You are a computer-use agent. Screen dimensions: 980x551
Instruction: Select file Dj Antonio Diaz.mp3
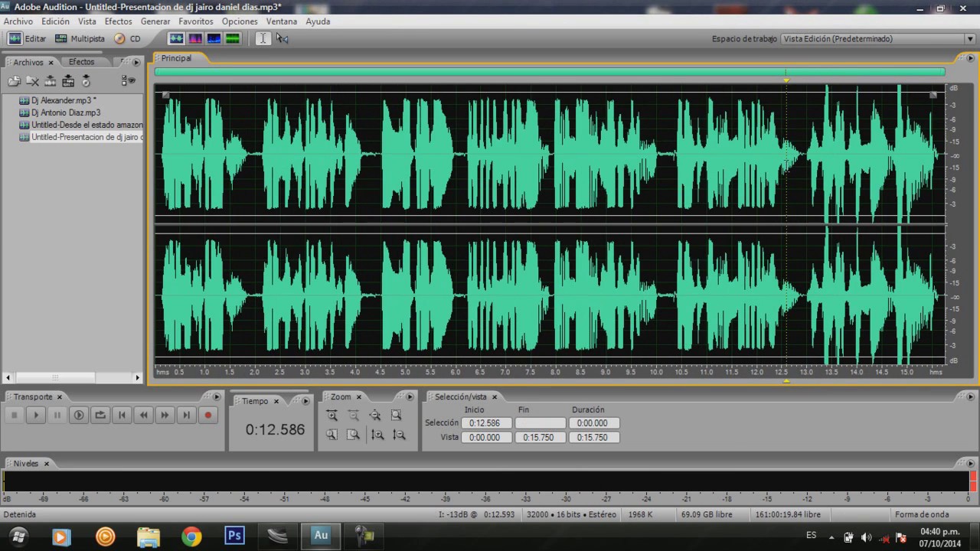pos(66,112)
